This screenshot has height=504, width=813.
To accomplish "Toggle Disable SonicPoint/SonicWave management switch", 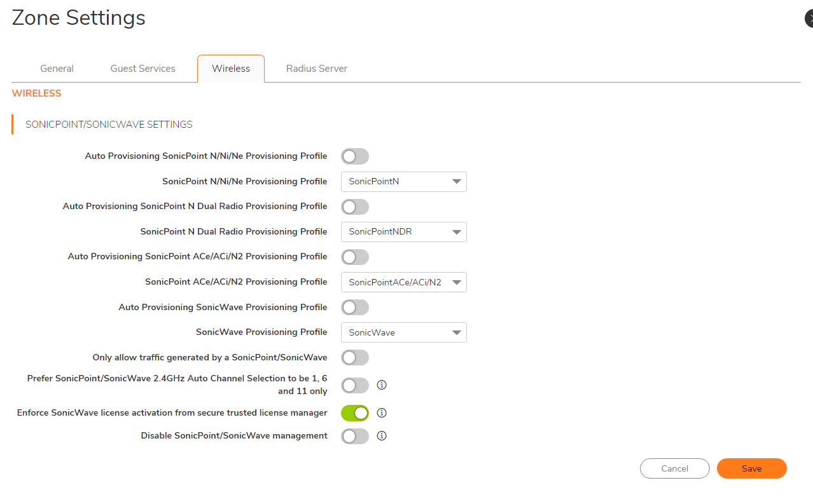I will coord(355,436).
